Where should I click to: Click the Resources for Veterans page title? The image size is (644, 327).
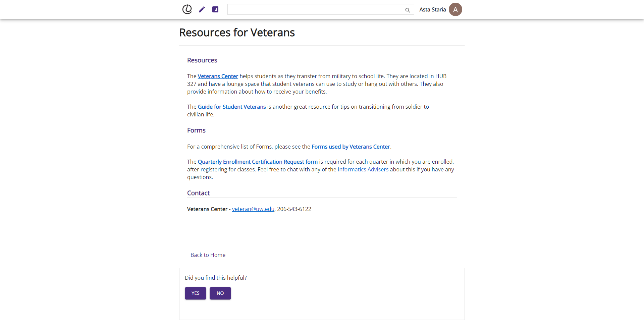click(x=237, y=33)
